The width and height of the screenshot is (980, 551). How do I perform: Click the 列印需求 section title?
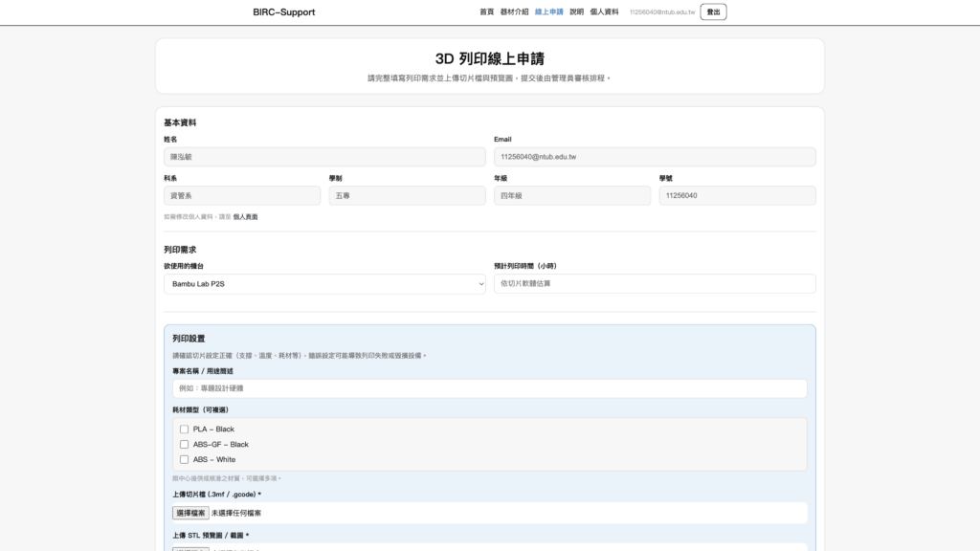180,250
